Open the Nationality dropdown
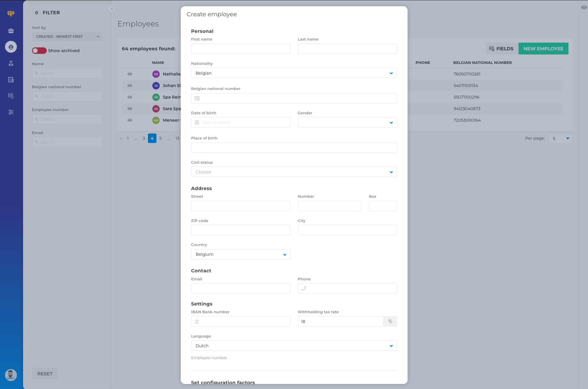The image size is (588, 389). tap(294, 73)
